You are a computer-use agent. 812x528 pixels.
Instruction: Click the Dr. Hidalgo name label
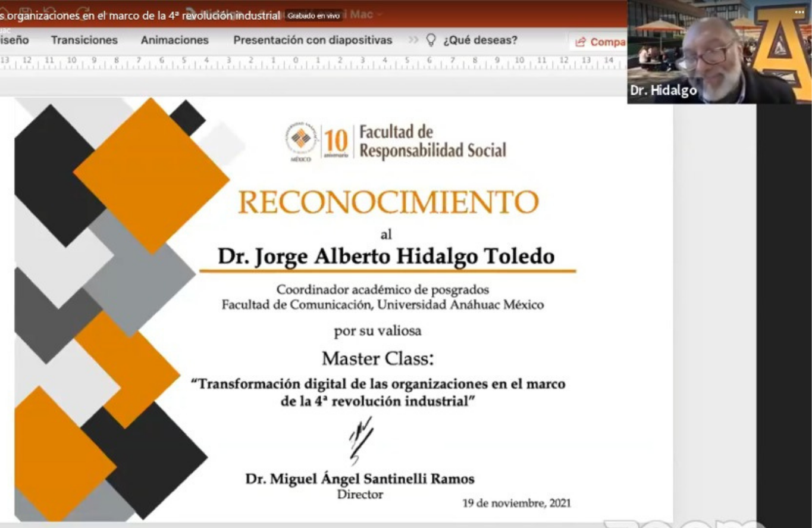point(663,91)
